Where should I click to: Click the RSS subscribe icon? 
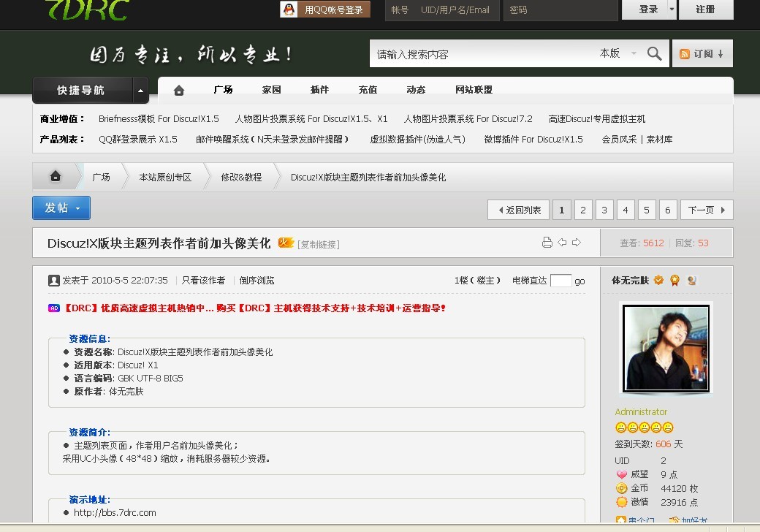685,54
